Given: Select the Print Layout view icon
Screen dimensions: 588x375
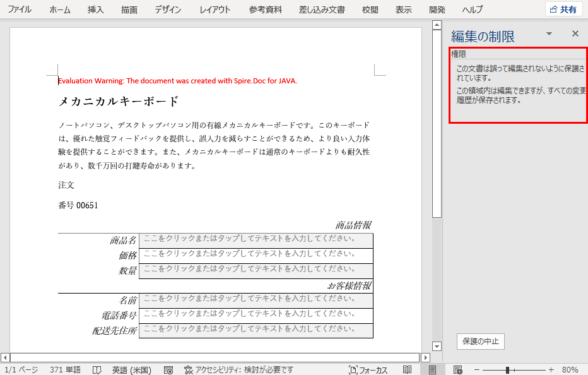Looking at the screenshot, I should point(432,369).
